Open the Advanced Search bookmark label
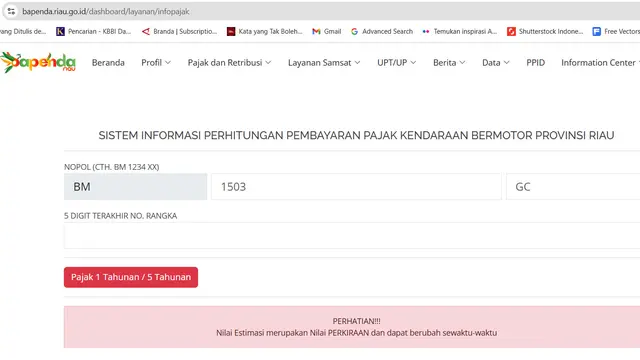 coord(387,31)
